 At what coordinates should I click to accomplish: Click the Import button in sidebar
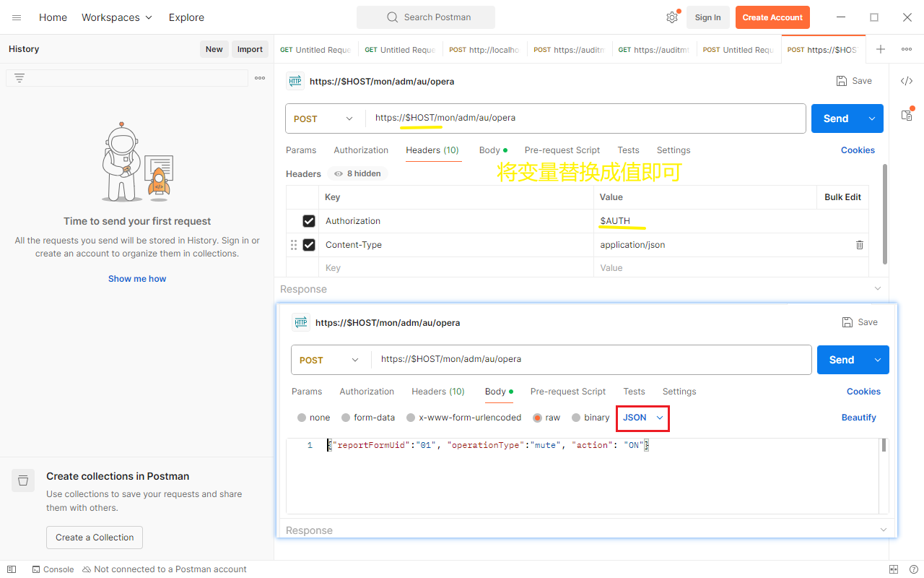(250, 49)
